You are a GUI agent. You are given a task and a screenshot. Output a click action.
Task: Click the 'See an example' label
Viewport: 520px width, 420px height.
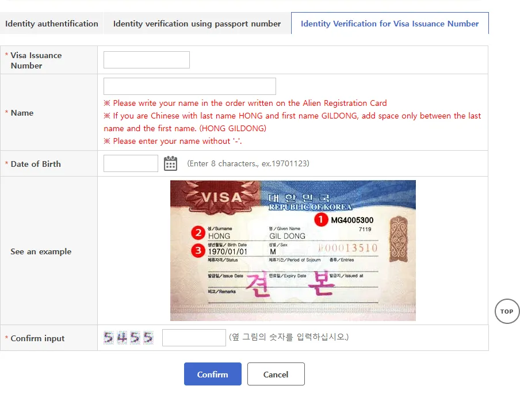coord(41,251)
